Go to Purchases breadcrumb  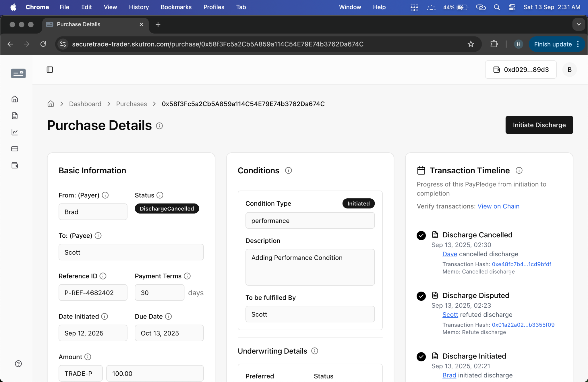131,104
